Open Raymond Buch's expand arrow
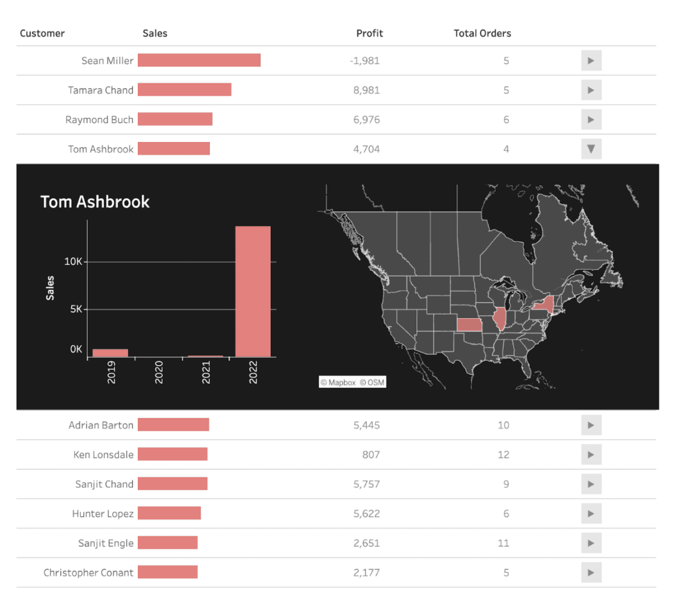This screenshot has width=675, height=616. click(x=590, y=119)
